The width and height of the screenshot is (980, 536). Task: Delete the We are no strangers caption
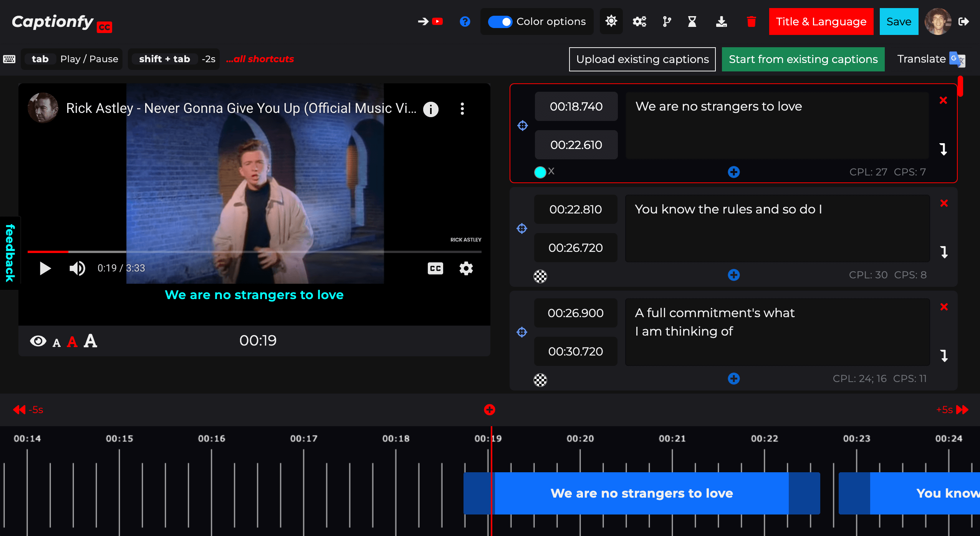[943, 100]
